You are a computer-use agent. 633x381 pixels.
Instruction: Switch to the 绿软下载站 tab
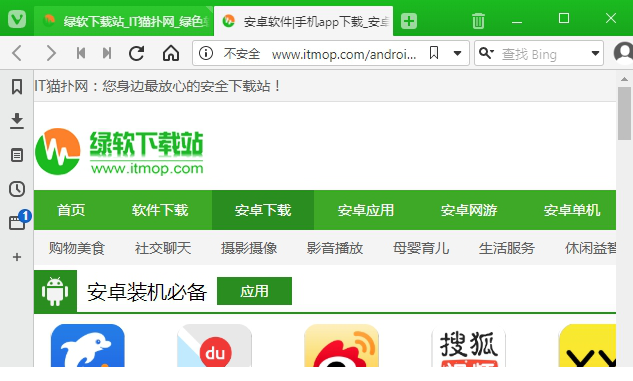(x=124, y=21)
